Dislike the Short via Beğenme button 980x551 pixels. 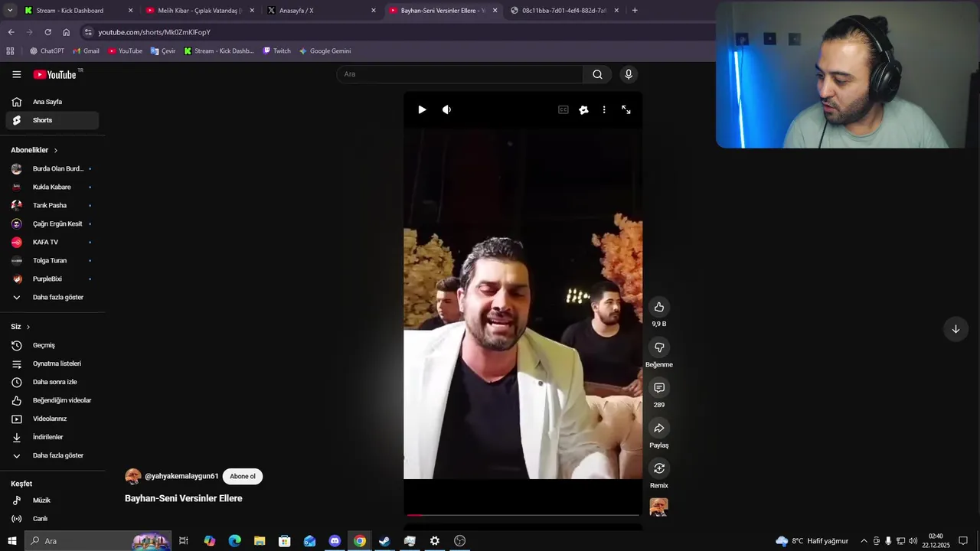point(659,347)
